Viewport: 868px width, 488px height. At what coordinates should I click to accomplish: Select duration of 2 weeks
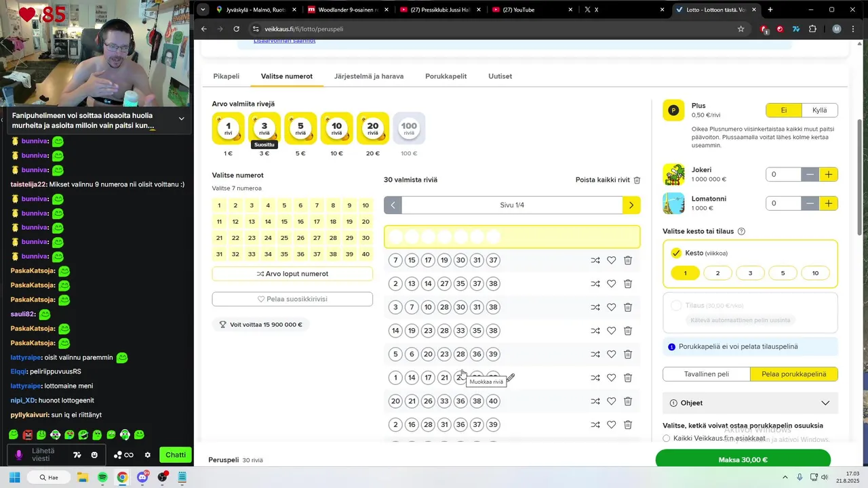[x=717, y=273]
